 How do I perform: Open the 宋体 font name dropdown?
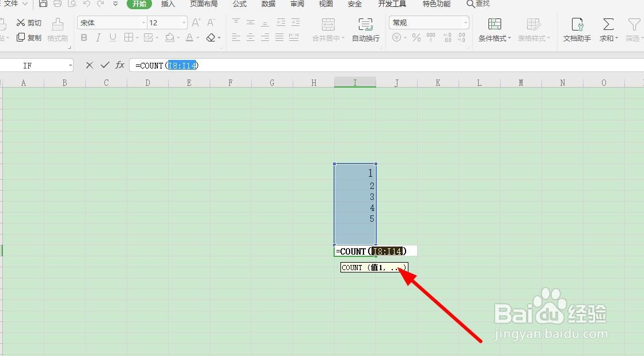click(x=143, y=23)
